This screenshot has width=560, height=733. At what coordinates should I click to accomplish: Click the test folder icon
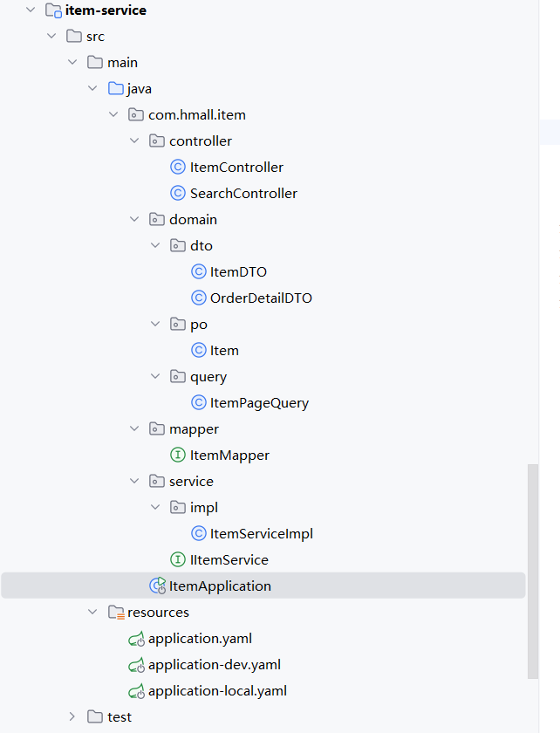click(95, 716)
